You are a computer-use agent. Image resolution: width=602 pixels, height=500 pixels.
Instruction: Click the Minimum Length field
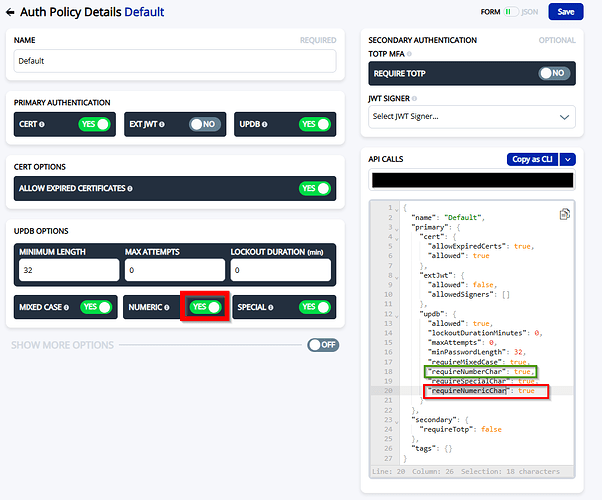[69, 270]
